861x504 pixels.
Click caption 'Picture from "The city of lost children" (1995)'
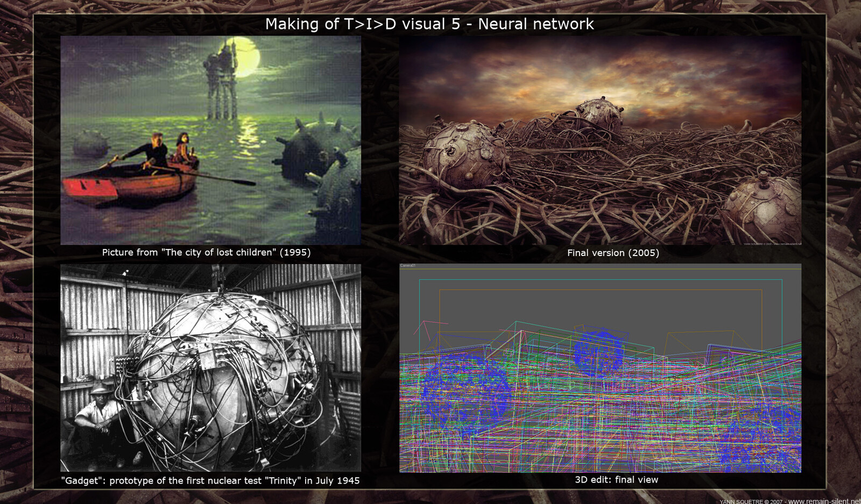pyautogui.click(x=206, y=252)
